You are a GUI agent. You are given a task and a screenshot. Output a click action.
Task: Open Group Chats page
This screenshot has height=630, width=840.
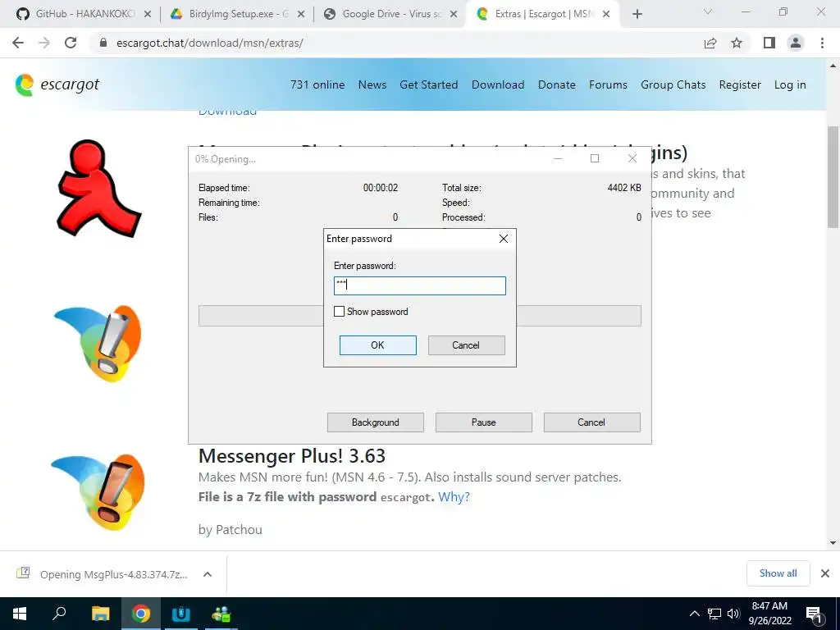(x=673, y=84)
